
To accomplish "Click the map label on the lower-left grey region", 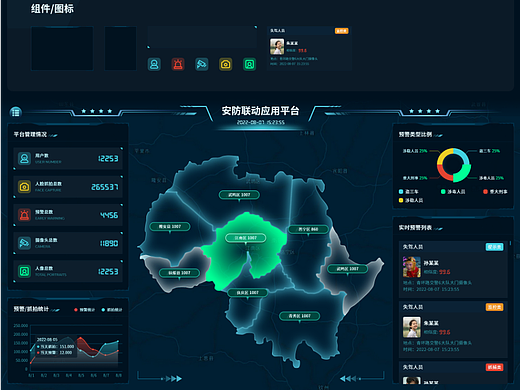I will [x=179, y=273].
